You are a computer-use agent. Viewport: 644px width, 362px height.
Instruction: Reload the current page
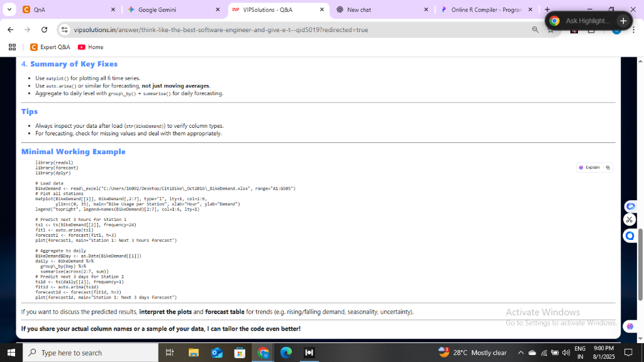[x=45, y=30]
